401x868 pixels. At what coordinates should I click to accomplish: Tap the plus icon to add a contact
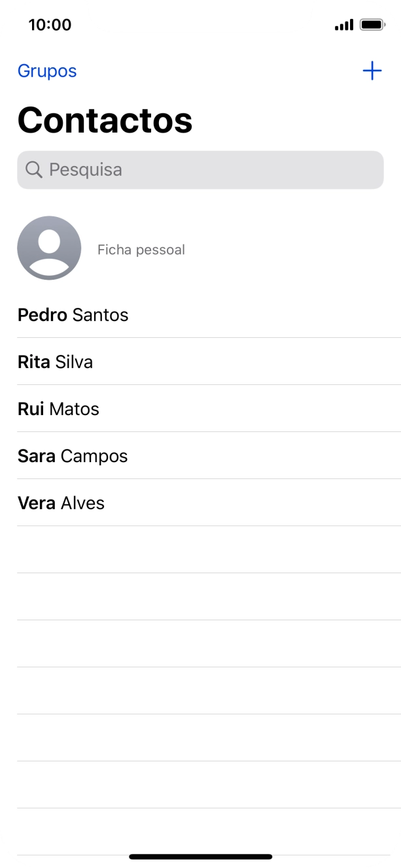tap(372, 70)
